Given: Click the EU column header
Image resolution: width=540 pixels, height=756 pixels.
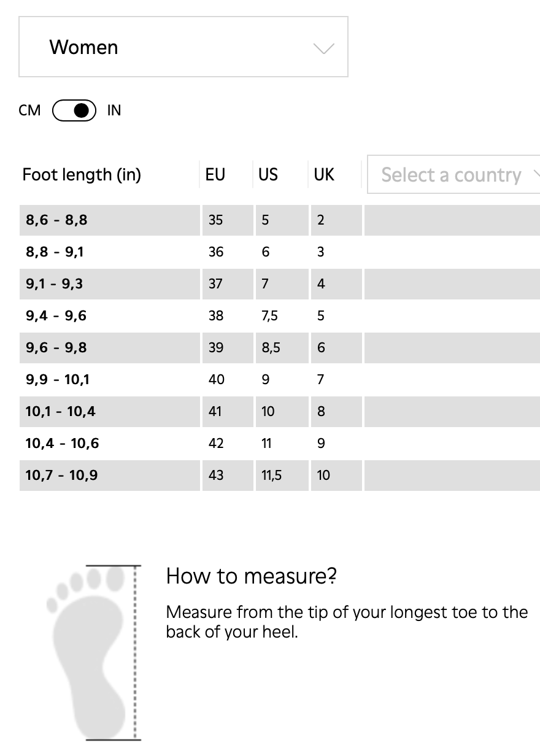Looking at the screenshot, I should click(x=215, y=175).
